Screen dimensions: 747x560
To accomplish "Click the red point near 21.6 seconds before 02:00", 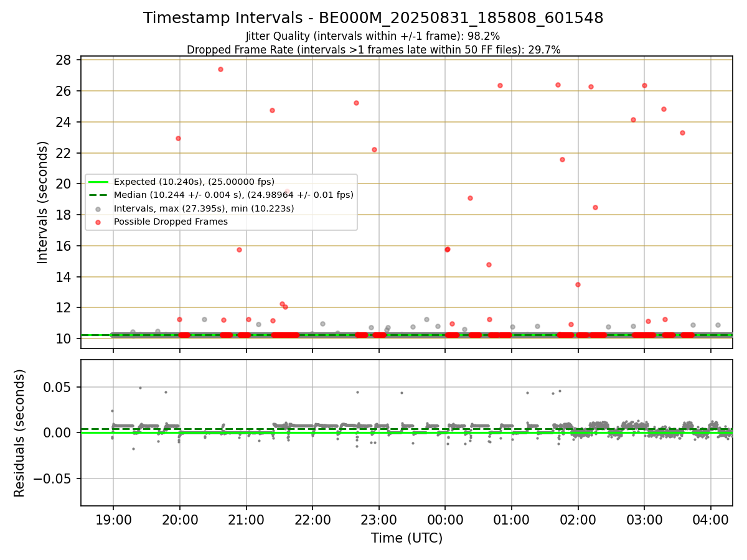I will [562, 159].
